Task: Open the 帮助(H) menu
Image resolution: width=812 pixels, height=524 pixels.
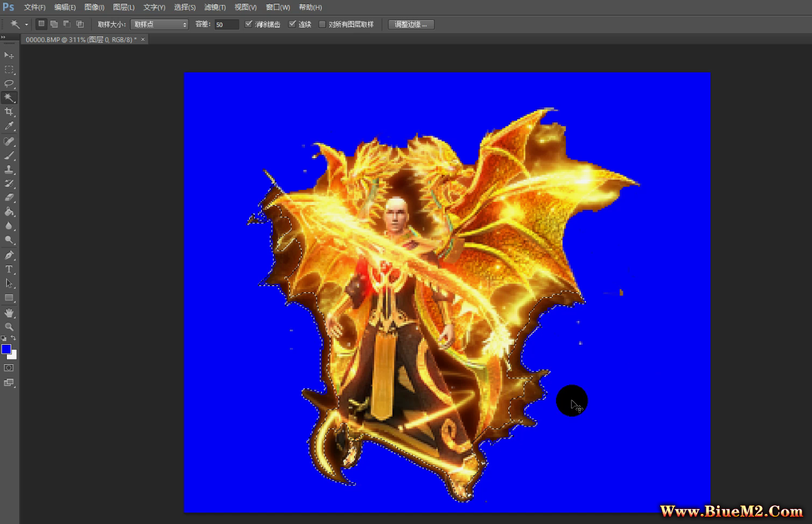Action: pos(310,7)
